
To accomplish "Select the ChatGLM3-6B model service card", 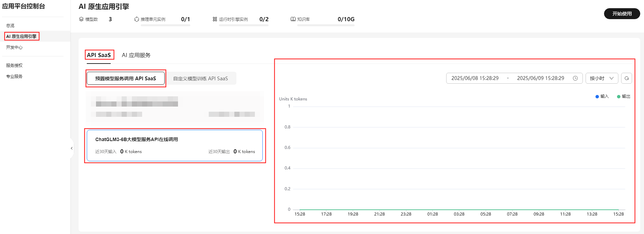I will 175,145.
